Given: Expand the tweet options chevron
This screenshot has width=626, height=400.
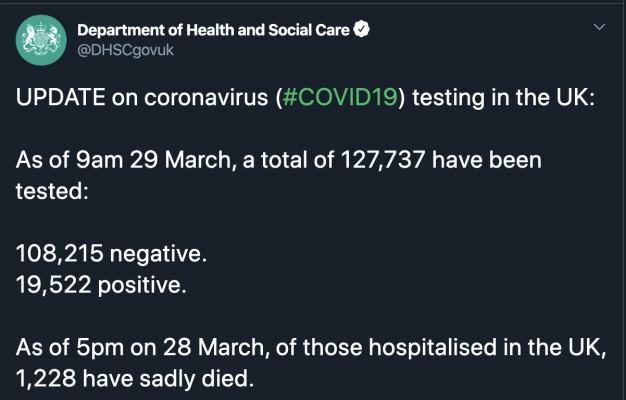Looking at the screenshot, I should tap(599, 27).
